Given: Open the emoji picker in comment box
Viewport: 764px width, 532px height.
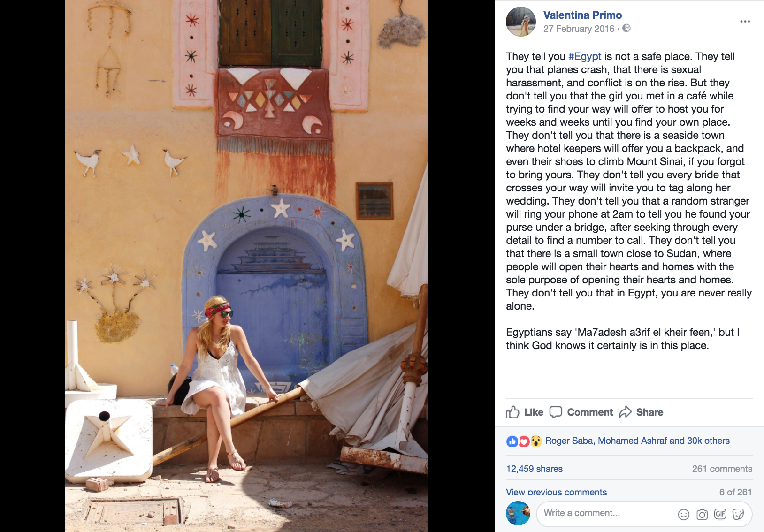Looking at the screenshot, I should pos(683,514).
